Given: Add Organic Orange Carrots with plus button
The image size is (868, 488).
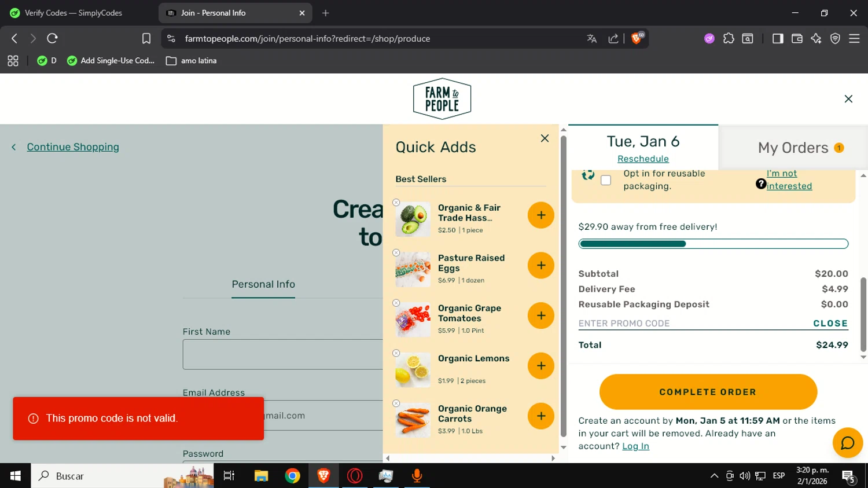Looking at the screenshot, I should (x=540, y=416).
